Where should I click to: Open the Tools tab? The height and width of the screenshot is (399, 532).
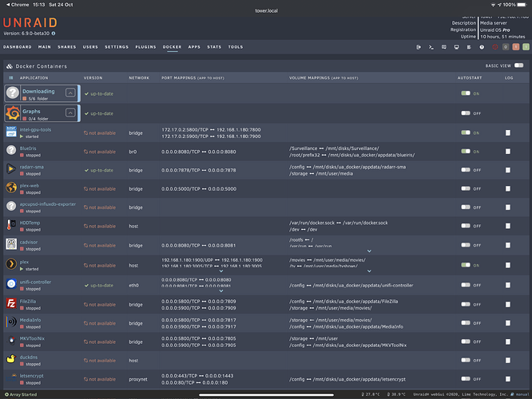236,47
